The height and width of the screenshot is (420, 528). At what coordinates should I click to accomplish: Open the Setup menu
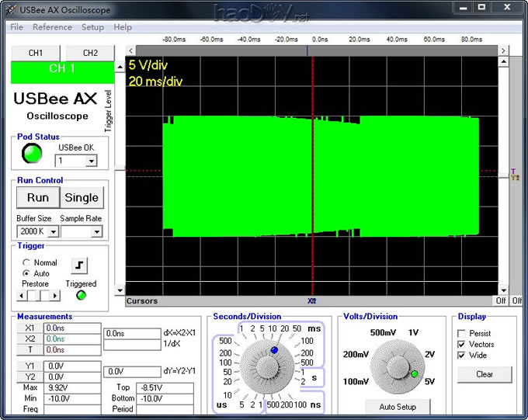coord(92,27)
